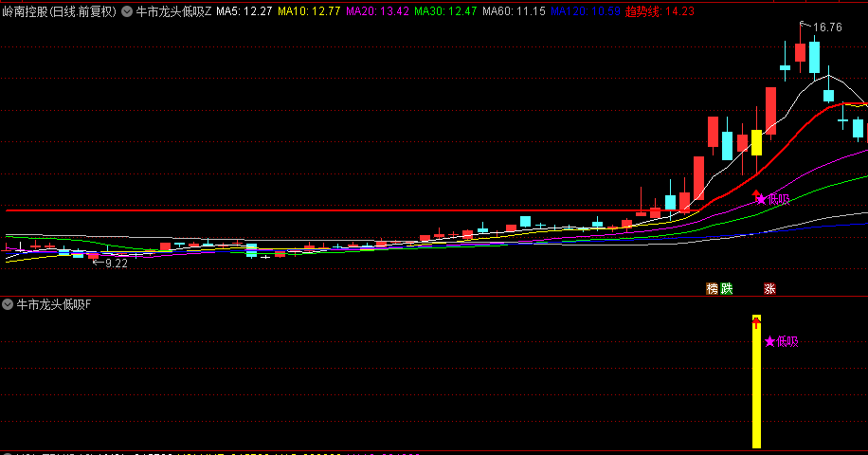This screenshot has height=455, width=868.
Task: Click the ★低吸 signal in the main chart
Action: pyautogui.click(x=773, y=199)
